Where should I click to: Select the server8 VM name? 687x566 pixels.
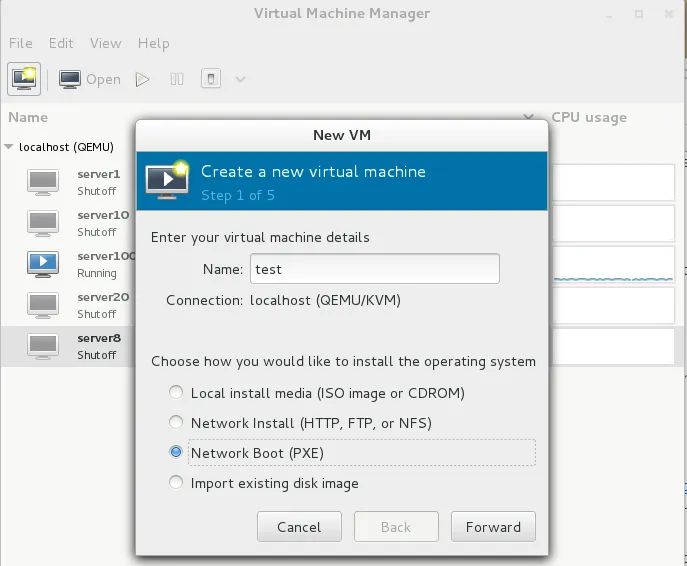click(x=99, y=338)
